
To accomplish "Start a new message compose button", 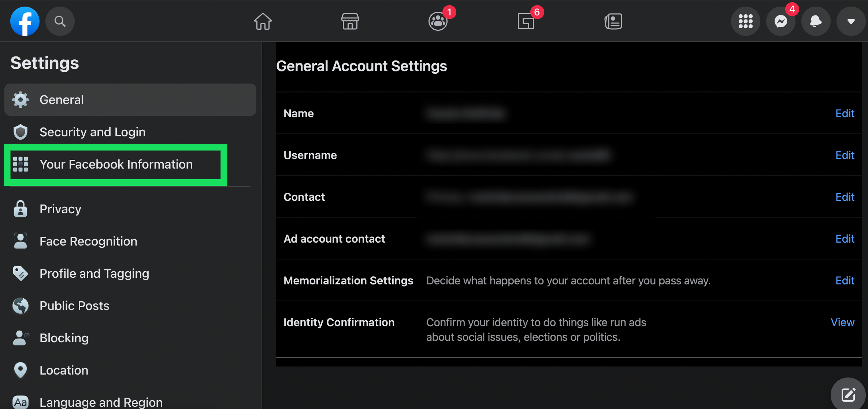I will point(848,395).
